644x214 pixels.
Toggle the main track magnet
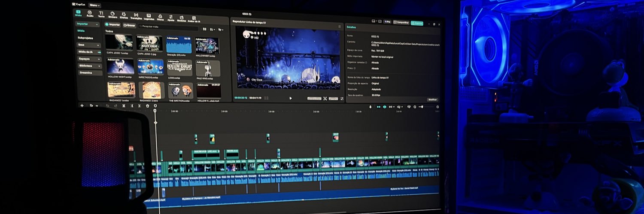point(379,107)
